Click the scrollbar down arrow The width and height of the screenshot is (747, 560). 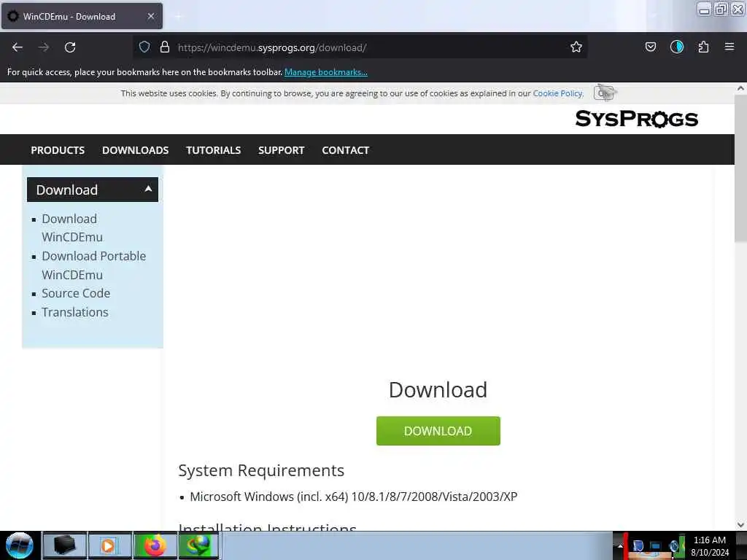[740, 525]
